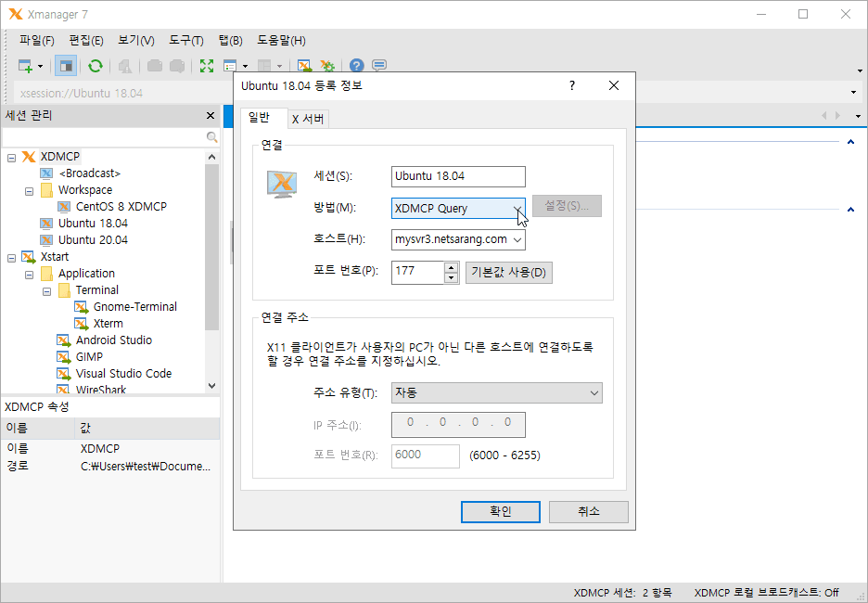Collapse the Workspace folder node

click(x=30, y=192)
